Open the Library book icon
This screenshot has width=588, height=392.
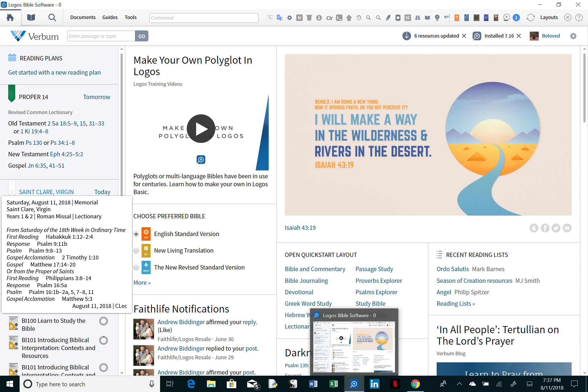coord(31,18)
